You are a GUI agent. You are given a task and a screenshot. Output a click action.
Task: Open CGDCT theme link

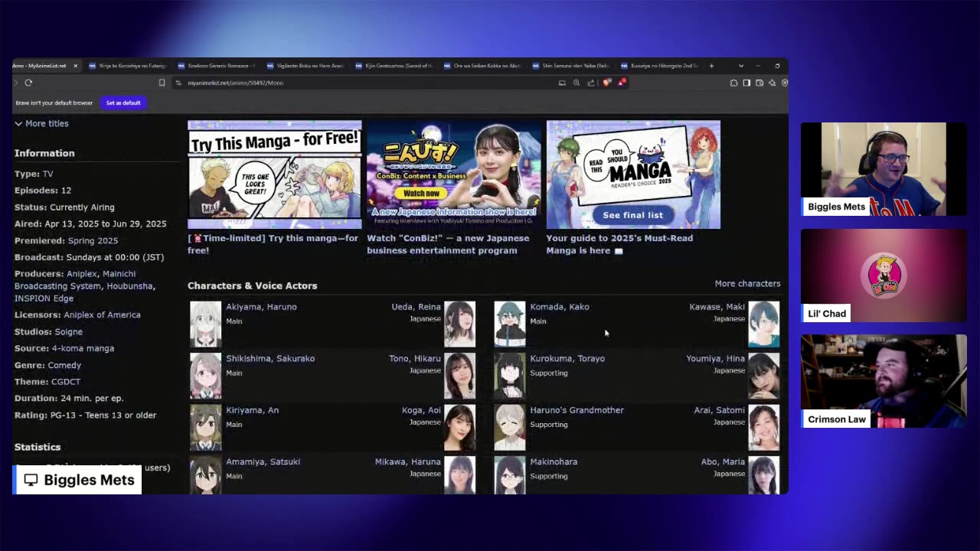[x=66, y=381]
